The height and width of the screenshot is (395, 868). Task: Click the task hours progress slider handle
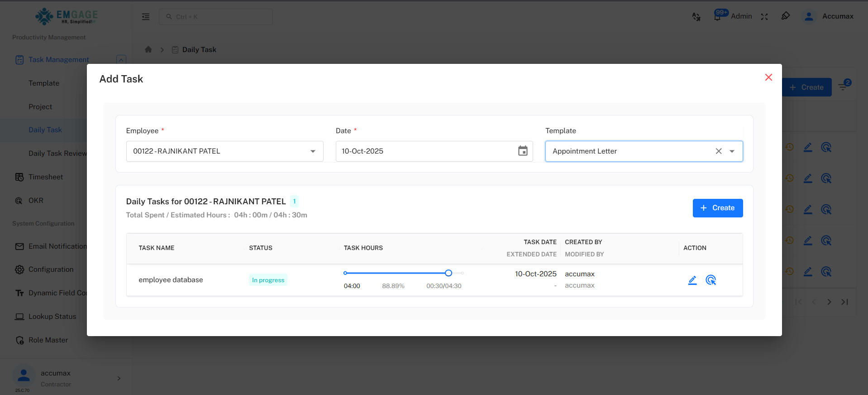click(x=448, y=273)
